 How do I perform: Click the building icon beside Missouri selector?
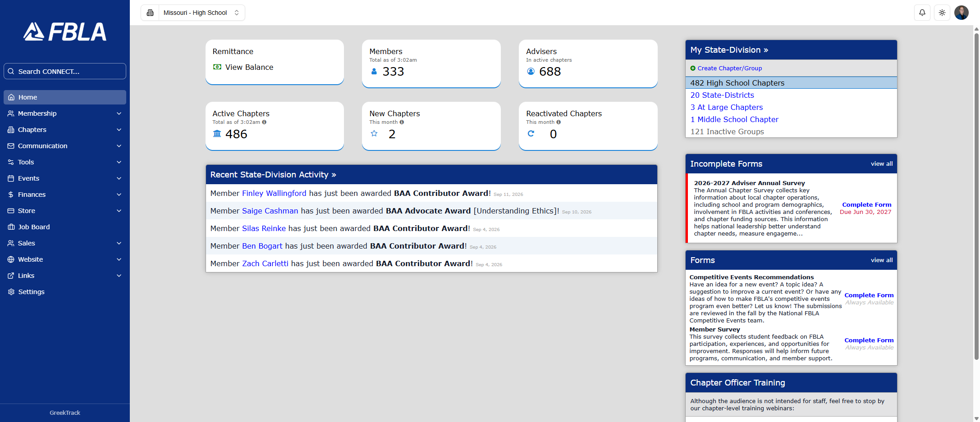150,13
